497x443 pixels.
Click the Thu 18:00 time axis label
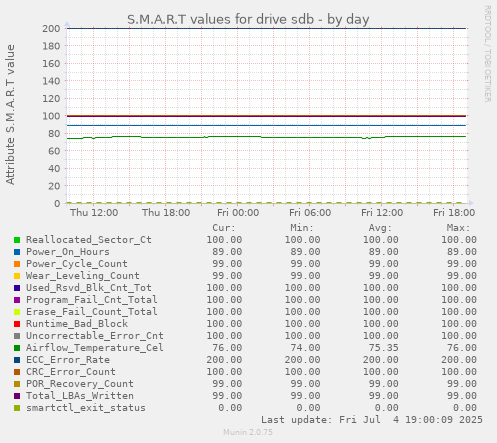(x=166, y=213)
